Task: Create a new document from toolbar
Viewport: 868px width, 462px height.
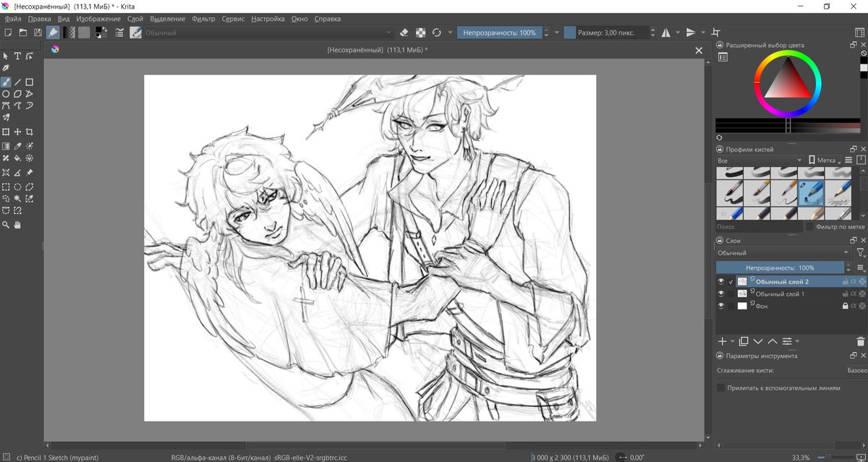Action: pos(8,33)
